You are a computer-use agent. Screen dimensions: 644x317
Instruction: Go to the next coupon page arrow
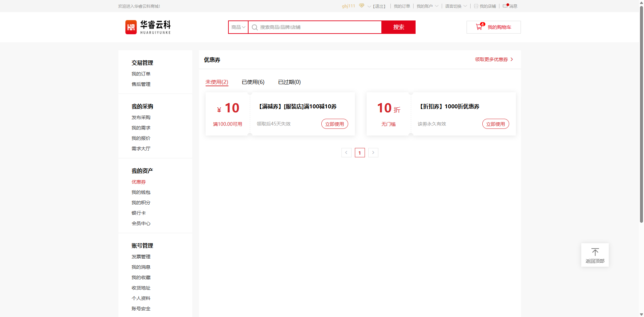(x=373, y=153)
